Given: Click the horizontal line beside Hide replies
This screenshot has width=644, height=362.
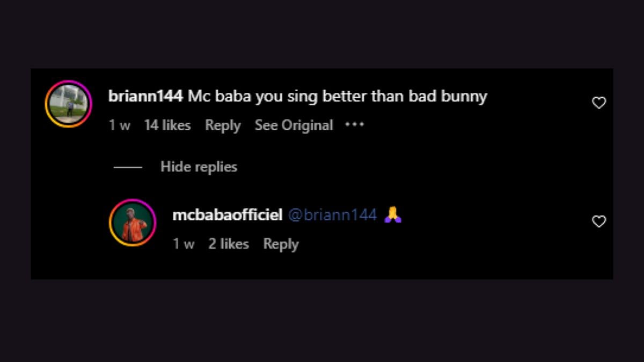Looking at the screenshot, I should [x=128, y=167].
